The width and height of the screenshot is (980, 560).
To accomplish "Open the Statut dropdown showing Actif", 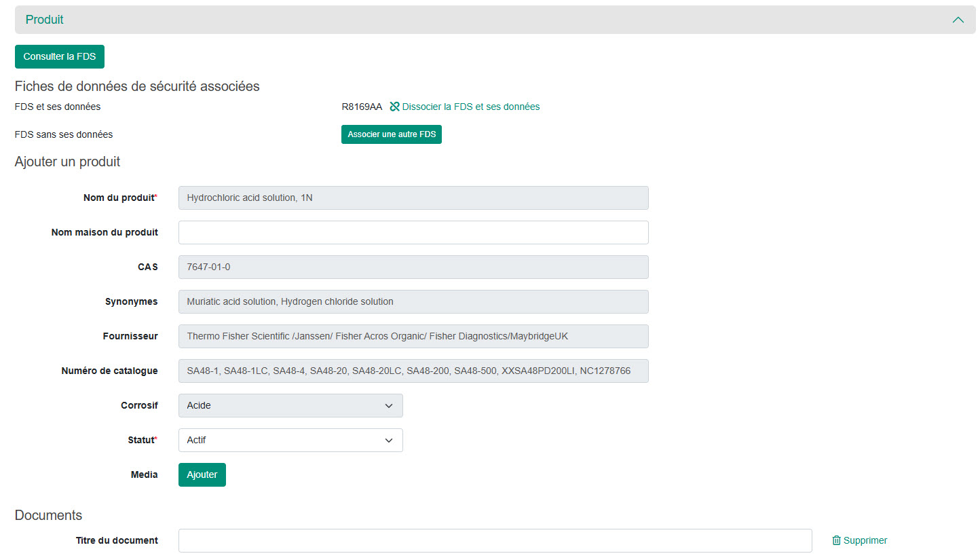I will [x=290, y=441].
